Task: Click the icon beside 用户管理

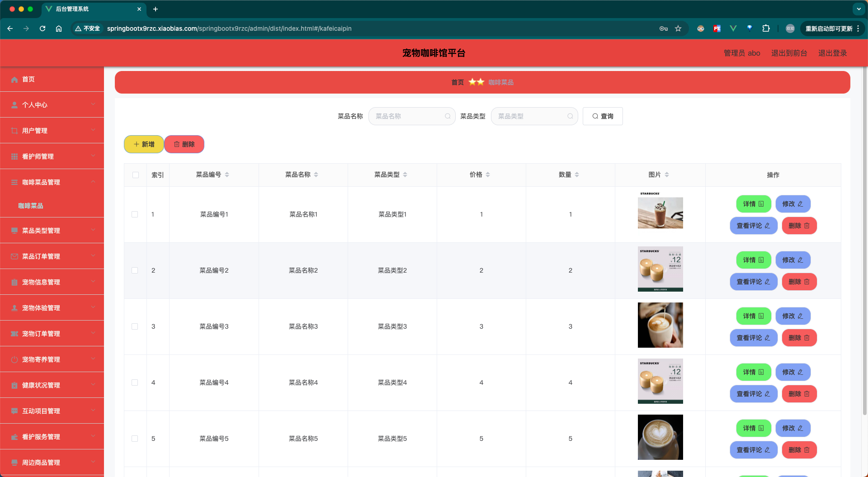Action: coord(14,131)
